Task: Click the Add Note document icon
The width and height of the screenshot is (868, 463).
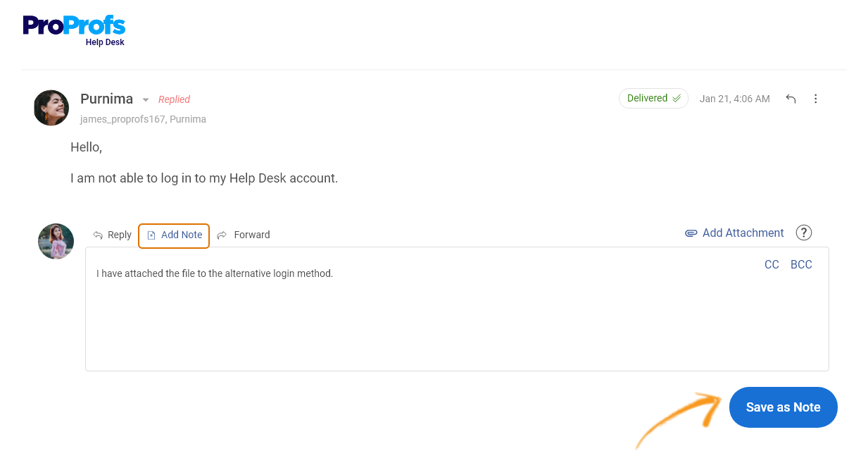Action: (151, 235)
